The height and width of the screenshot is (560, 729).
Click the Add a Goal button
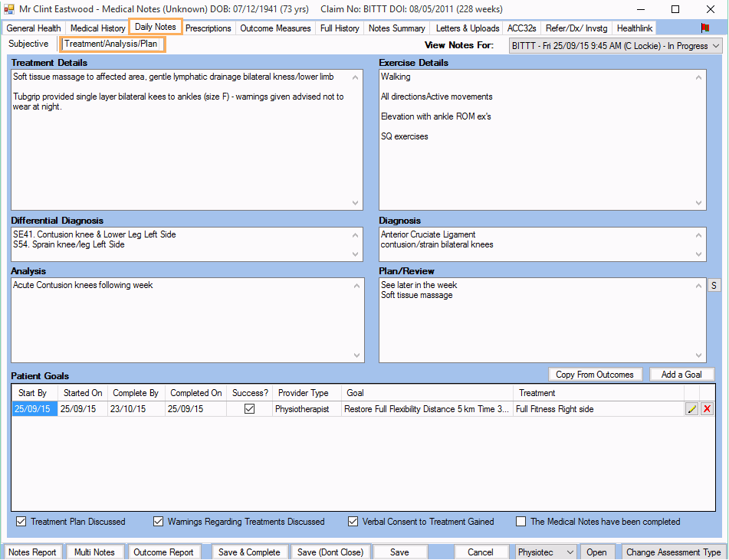[x=681, y=375]
